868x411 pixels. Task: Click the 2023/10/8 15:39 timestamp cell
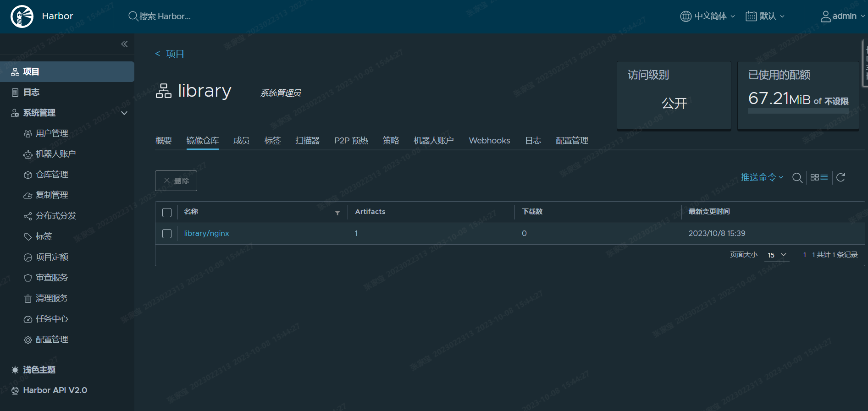(x=717, y=233)
